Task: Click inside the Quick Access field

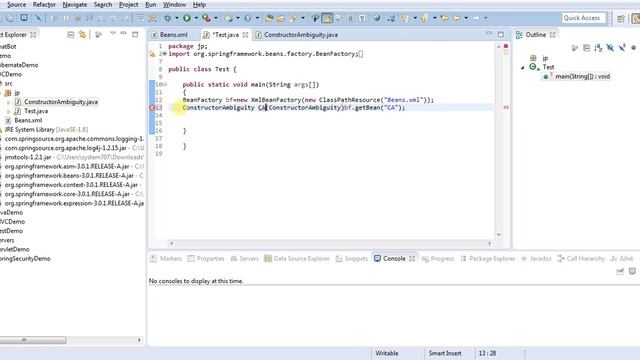Action: coord(583,18)
